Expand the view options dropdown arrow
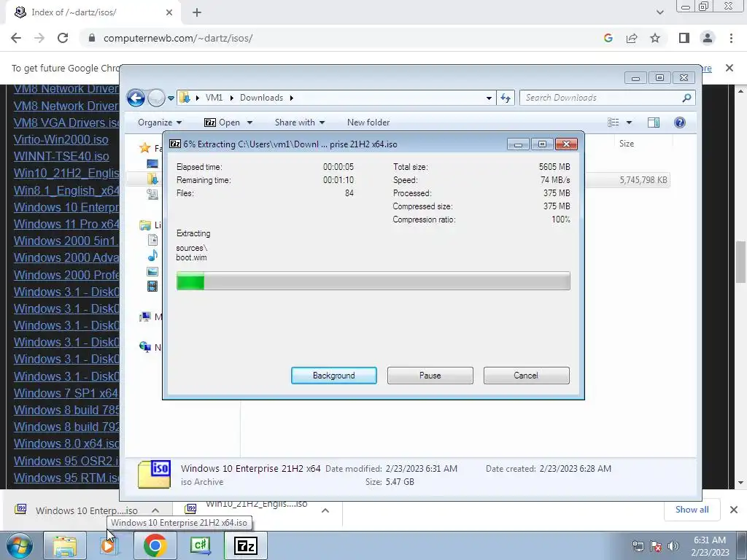 pos(629,122)
